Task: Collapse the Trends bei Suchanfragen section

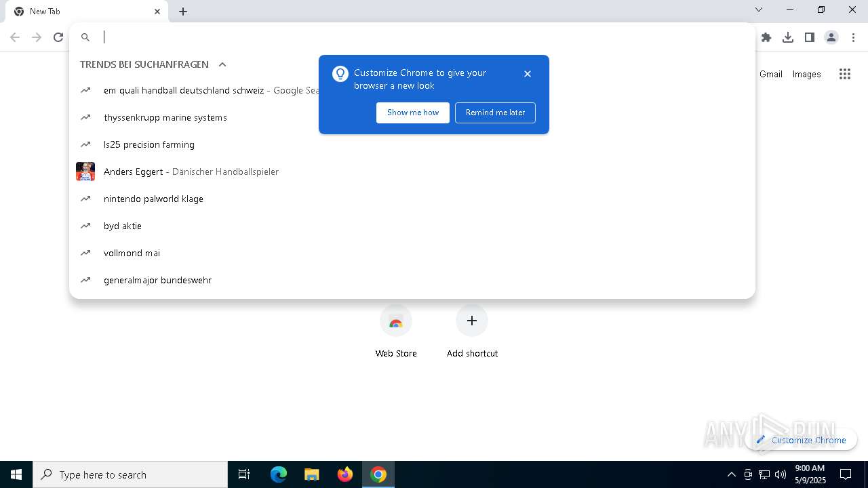Action: tap(222, 64)
